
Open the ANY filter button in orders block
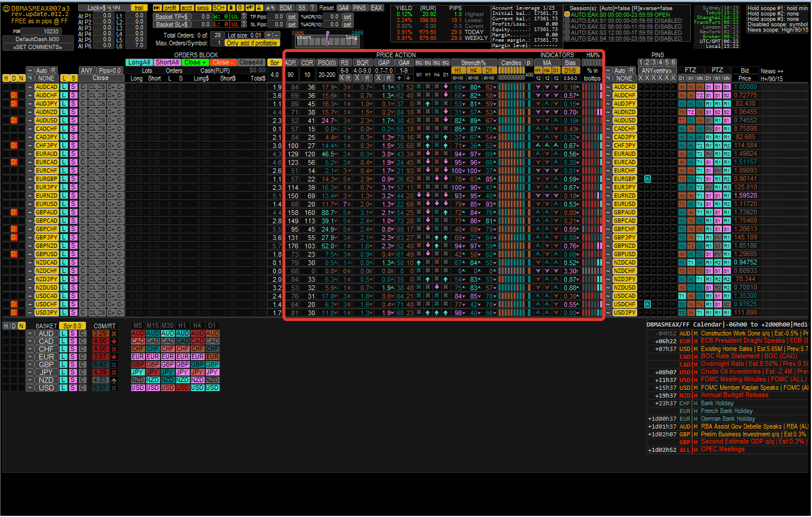click(x=87, y=70)
